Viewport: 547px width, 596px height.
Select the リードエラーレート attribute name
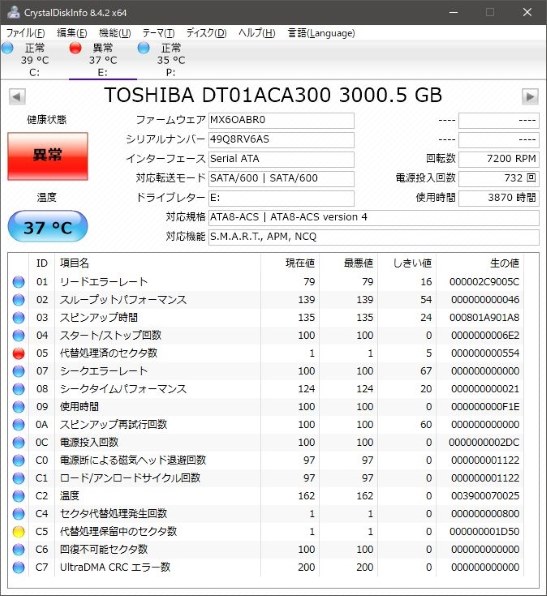coord(104,282)
